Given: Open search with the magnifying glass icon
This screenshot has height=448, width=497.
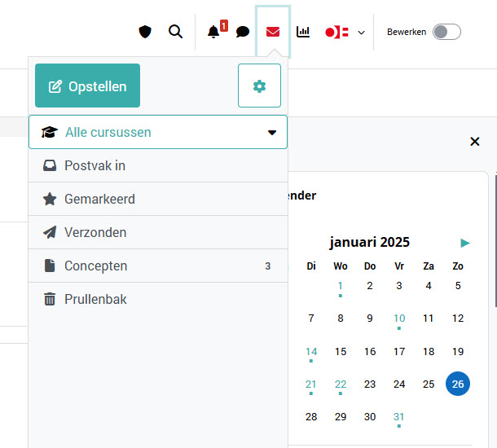Looking at the screenshot, I should (x=175, y=32).
